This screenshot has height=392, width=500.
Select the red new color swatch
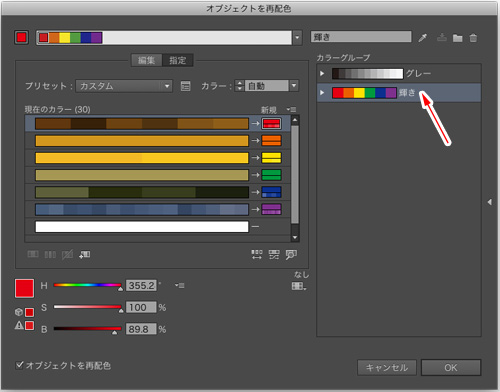coord(271,124)
